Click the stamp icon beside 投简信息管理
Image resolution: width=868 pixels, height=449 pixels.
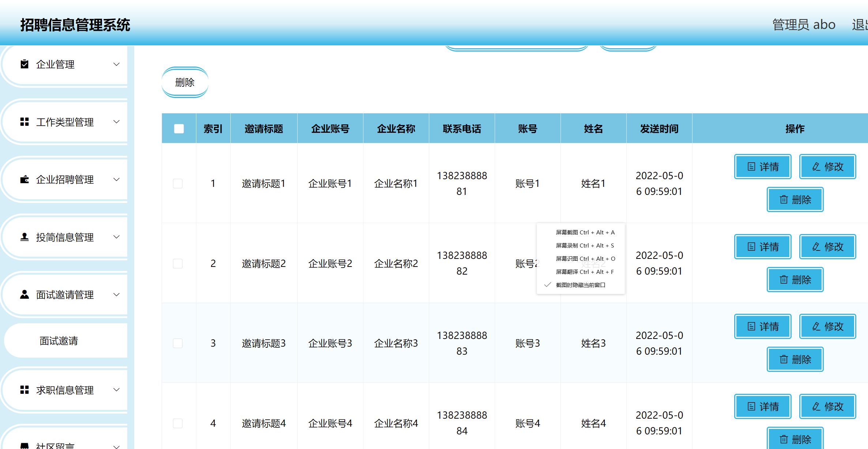point(24,237)
